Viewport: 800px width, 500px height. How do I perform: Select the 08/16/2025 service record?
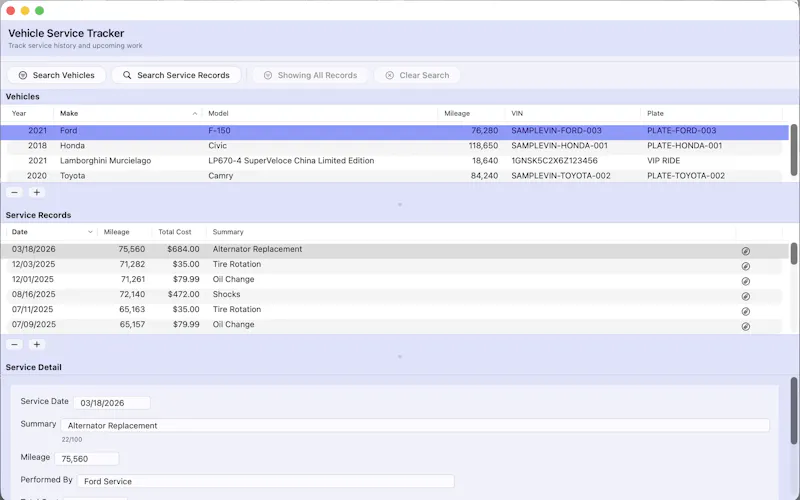coord(394,294)
